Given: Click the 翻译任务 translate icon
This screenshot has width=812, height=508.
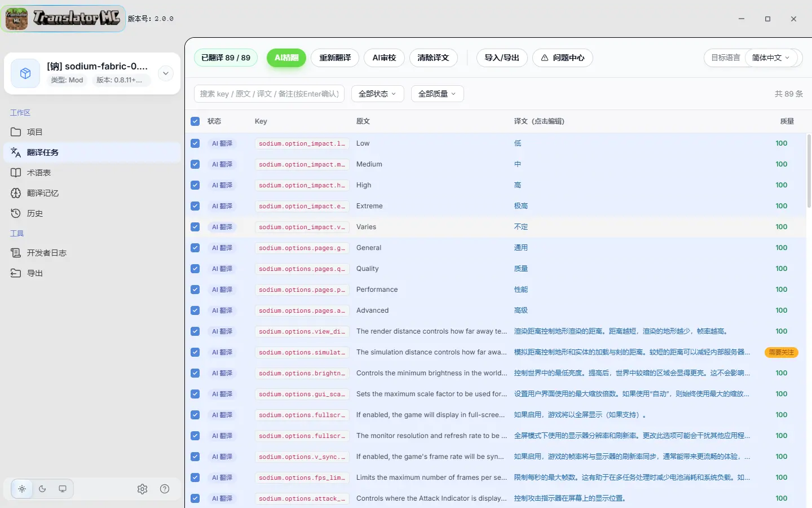Looking at the screenshot, I should click(x=16, y=152).
